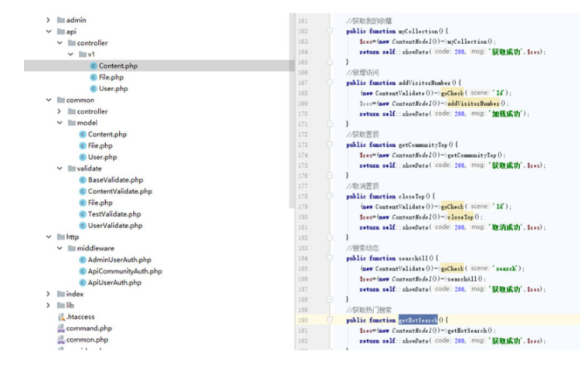Click the admin folder icon
Screen dimensions: 588x371
pos(60,20)
